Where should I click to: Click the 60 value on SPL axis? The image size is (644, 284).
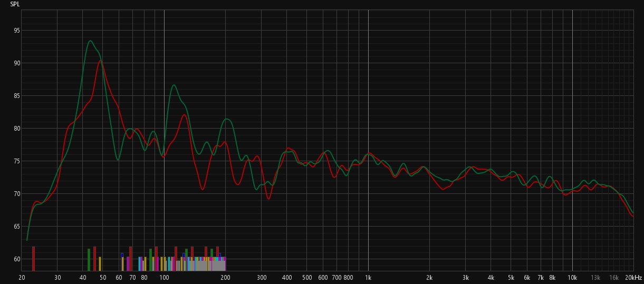[17, 259]
